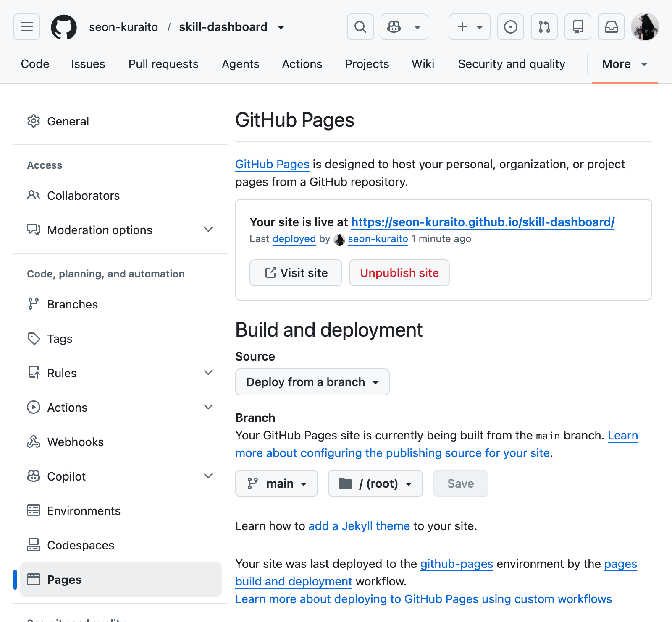
Task: Click the Pages browser icon in sidebar
Action: click(x=34, y=580)
